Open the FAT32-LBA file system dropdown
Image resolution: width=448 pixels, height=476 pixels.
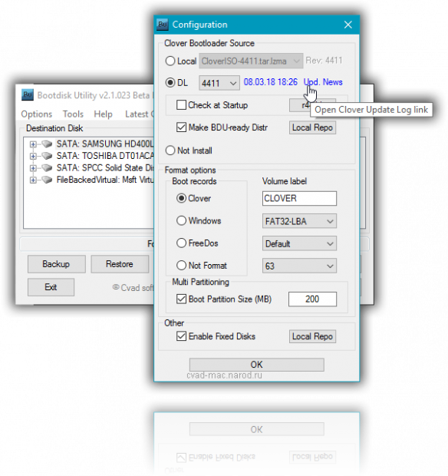coord(299,221)
